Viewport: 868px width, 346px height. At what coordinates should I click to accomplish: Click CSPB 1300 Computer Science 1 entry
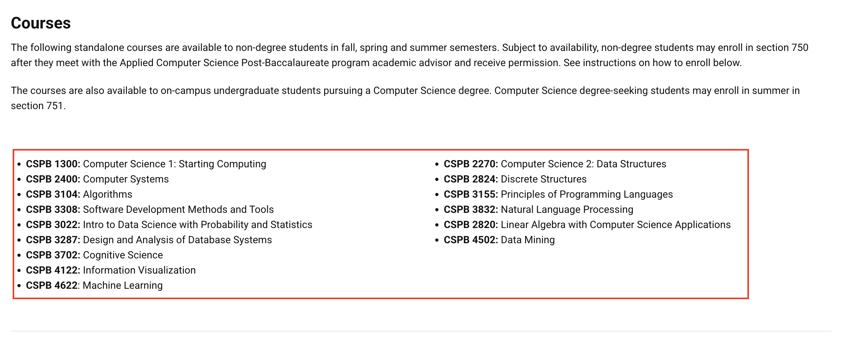[146, 164]
